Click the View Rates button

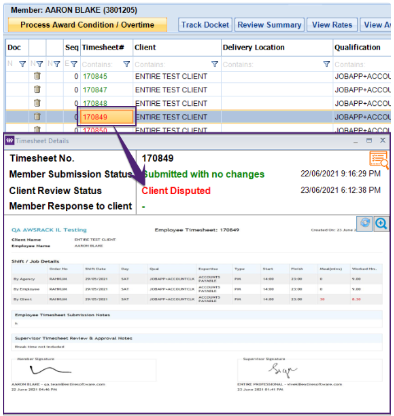332,25
